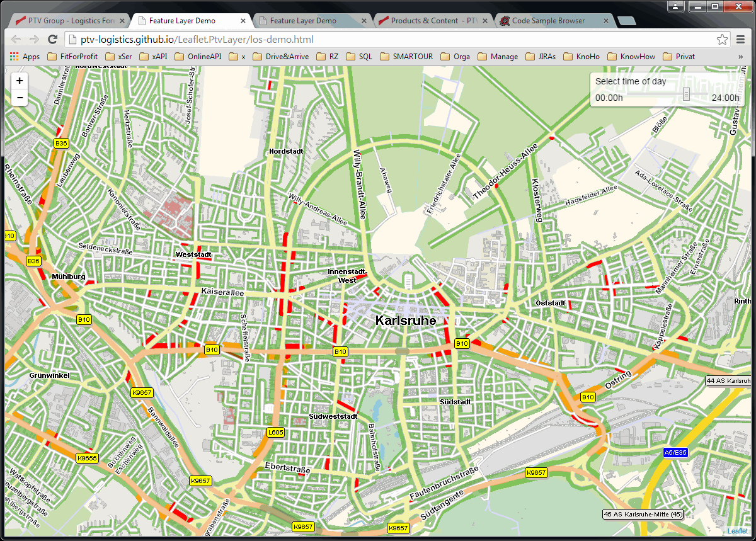Click the Leaflet attribution link
The height and width of the screenshot is (541, 756).
tap(738, 531)
